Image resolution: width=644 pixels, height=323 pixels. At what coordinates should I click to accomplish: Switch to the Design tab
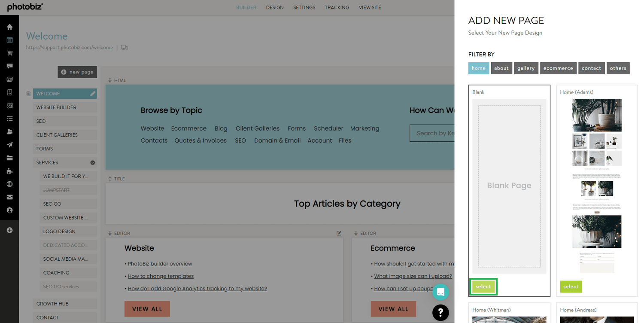[275, 7]
